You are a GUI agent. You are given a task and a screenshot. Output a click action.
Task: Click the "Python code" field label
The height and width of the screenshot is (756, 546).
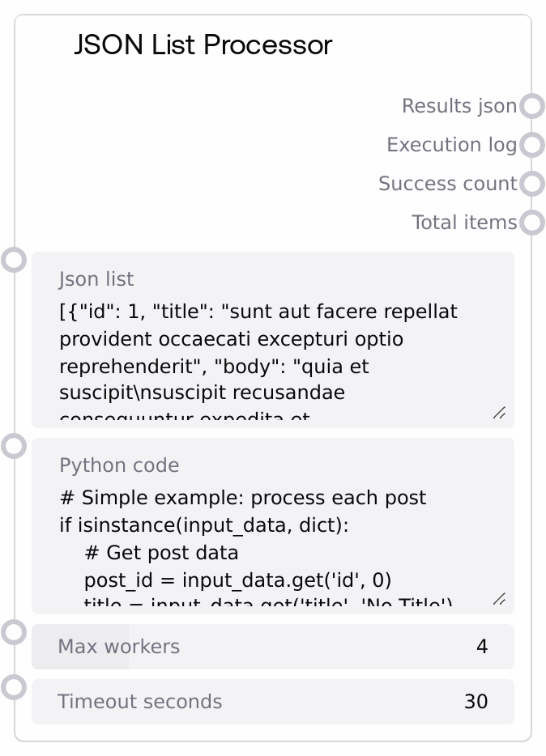point(119,465)
